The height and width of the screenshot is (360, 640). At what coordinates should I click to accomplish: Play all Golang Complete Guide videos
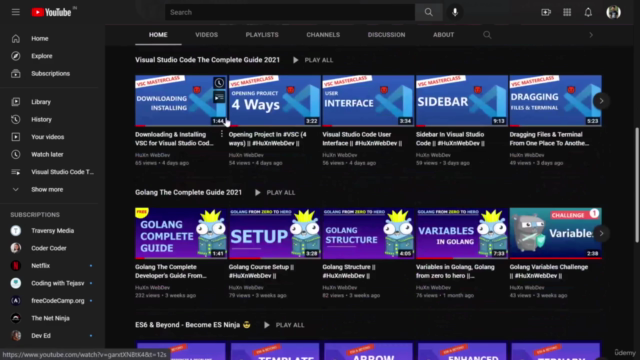click(275, 193)
